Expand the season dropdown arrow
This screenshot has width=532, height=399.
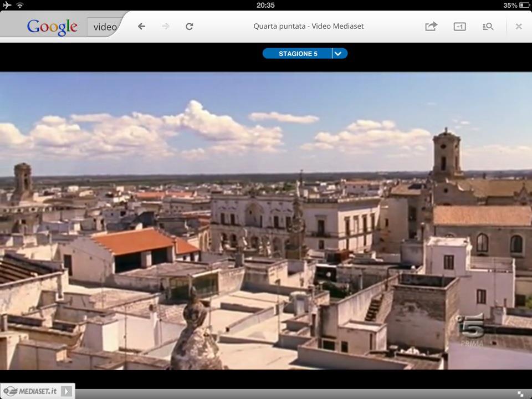340,54
